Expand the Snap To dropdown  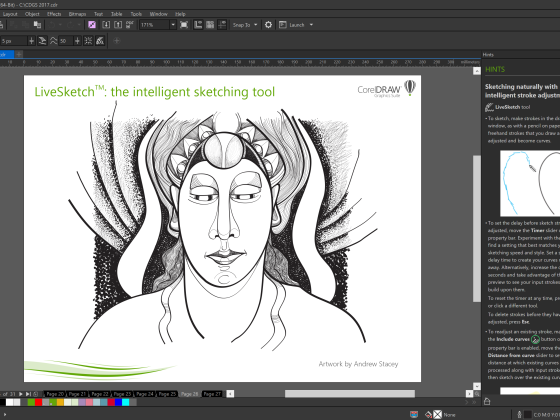pos(255,25)
